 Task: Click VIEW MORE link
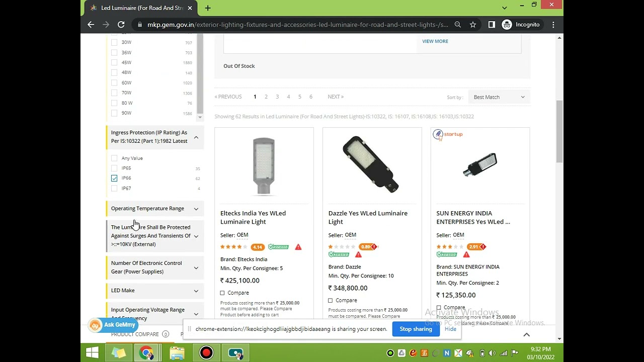coord(435,41)
